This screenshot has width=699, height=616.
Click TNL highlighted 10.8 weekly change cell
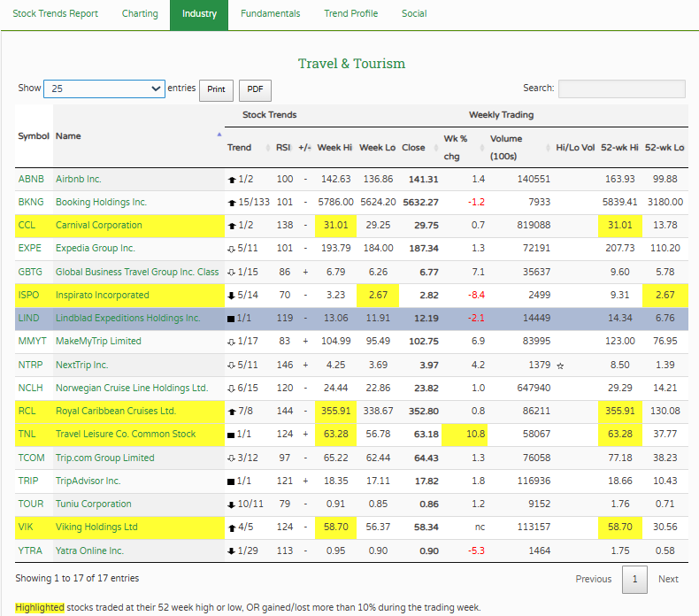coord(465,435)
